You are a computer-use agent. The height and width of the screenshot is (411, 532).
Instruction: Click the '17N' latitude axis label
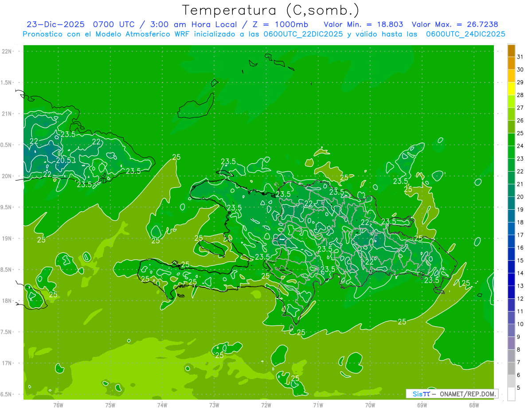point(7,363)
